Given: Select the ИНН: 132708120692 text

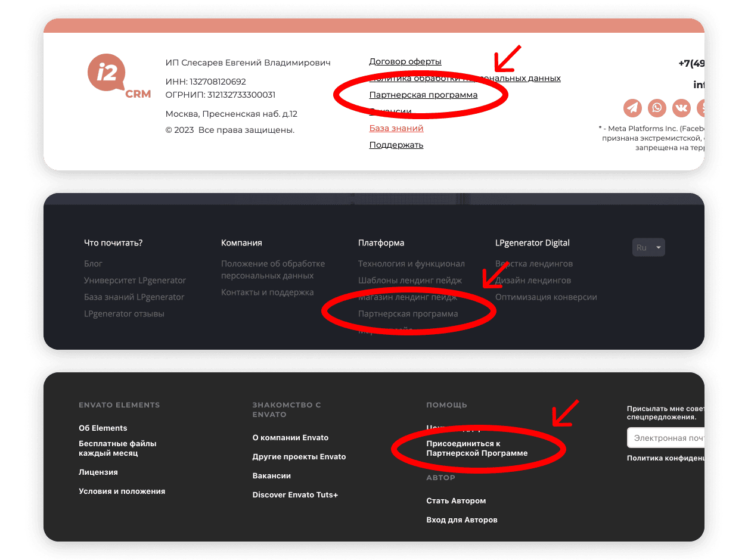Looking at the screenshot, I should 206,82.
